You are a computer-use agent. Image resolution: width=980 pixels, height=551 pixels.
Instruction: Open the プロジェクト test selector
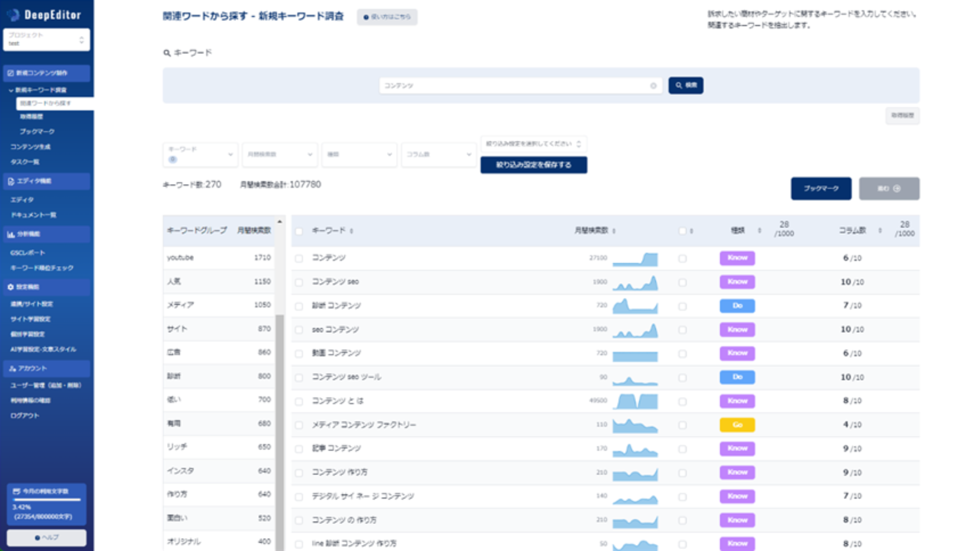coord(46,39)
